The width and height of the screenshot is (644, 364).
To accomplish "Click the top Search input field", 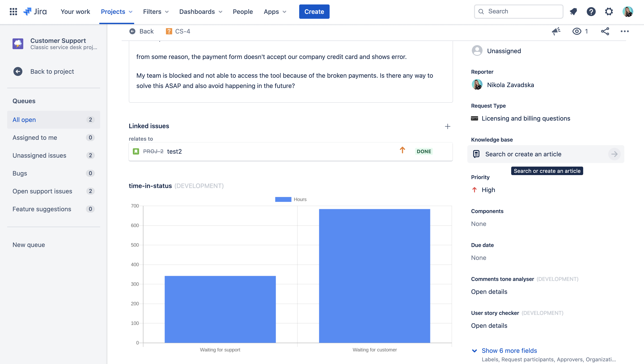I will 519,11.
